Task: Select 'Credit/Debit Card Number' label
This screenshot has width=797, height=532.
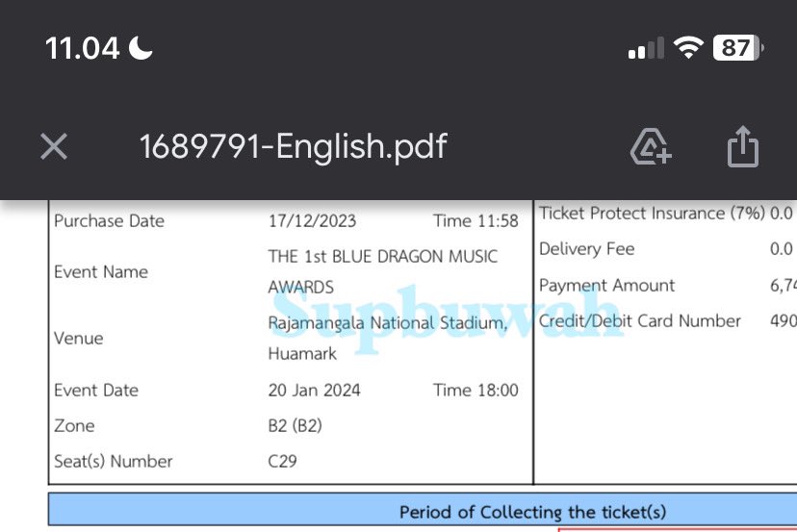Action: pos(639,321)
